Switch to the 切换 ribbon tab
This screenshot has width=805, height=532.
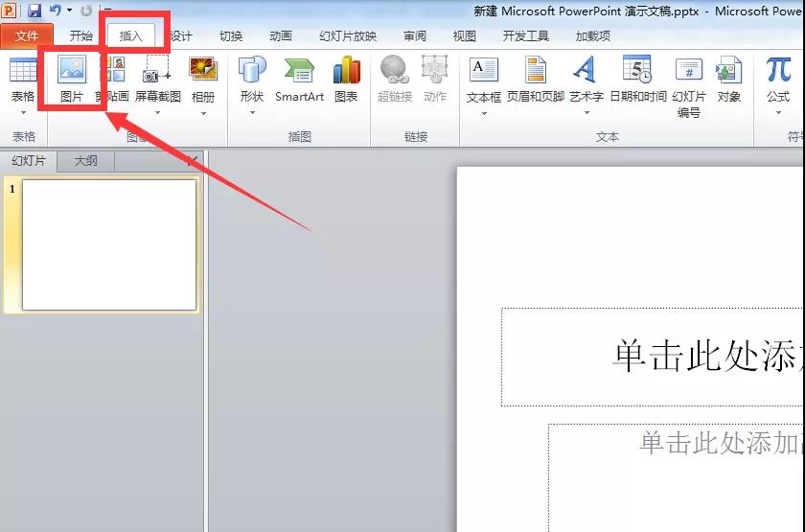[231, 36]
